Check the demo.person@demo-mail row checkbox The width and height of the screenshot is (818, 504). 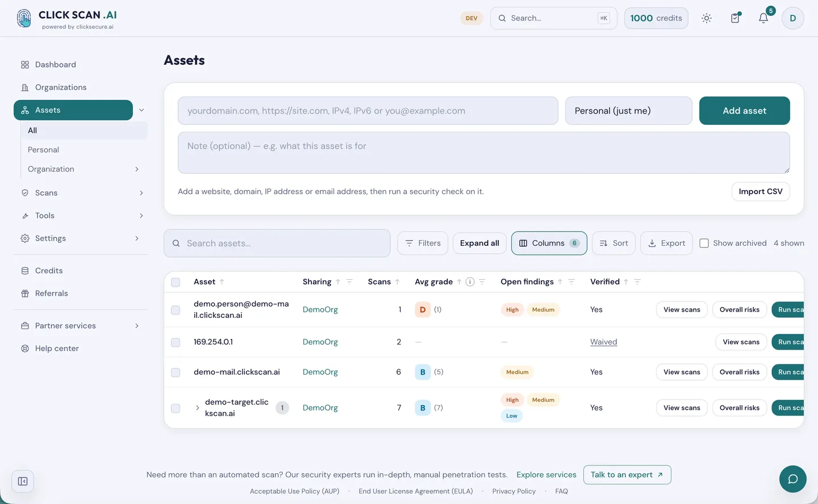[176, 310]
